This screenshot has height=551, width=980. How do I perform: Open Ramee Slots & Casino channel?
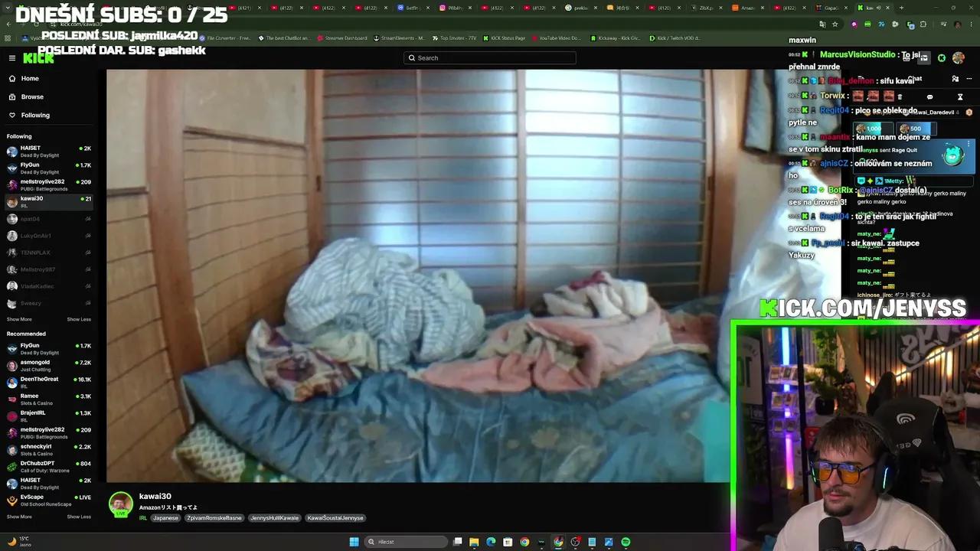tap(49, 399)
